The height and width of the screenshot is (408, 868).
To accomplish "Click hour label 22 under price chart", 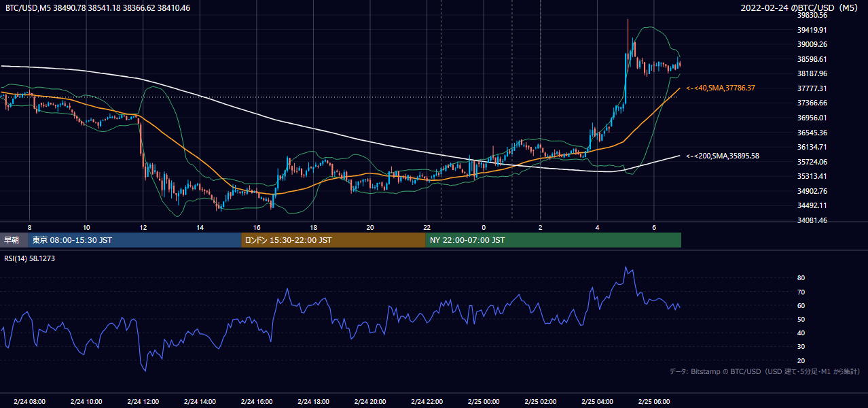I will coord(427,227).
